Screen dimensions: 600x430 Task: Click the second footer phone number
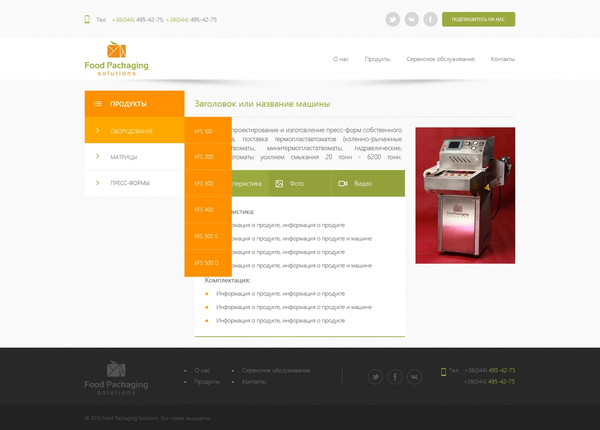(489, 381)
